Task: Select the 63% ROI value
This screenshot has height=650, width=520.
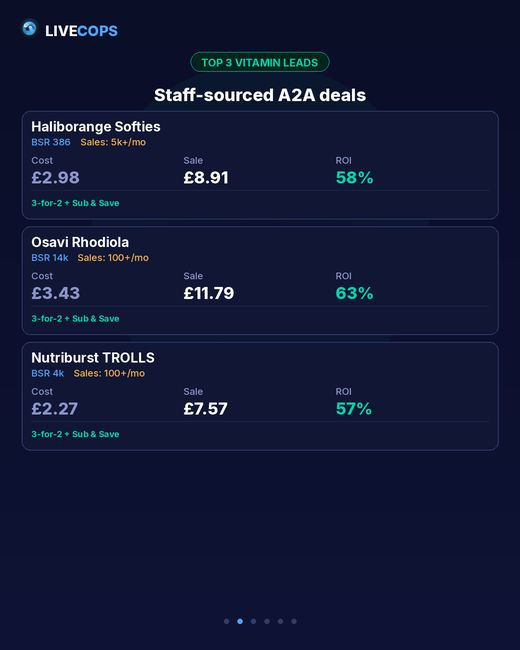Action: [x=355, y=293]
